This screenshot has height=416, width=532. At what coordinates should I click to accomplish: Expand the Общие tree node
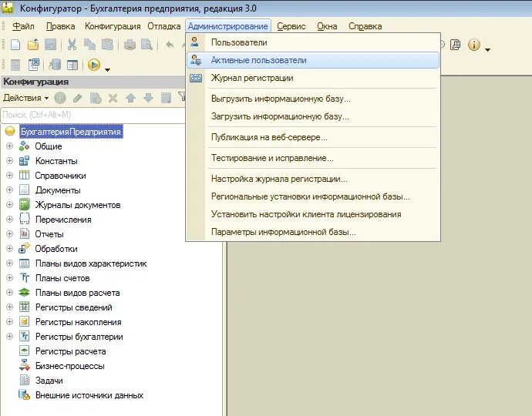pos(9,146)
